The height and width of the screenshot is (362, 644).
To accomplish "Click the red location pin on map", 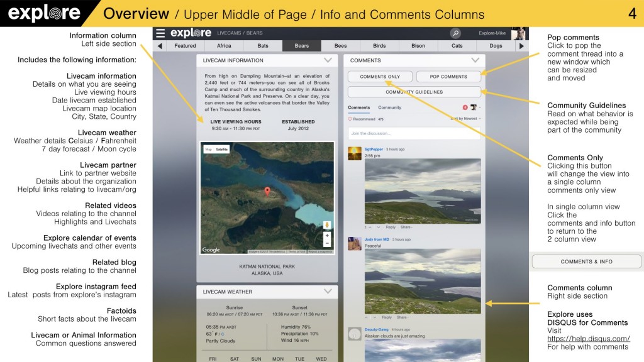I will coord(267,192).
